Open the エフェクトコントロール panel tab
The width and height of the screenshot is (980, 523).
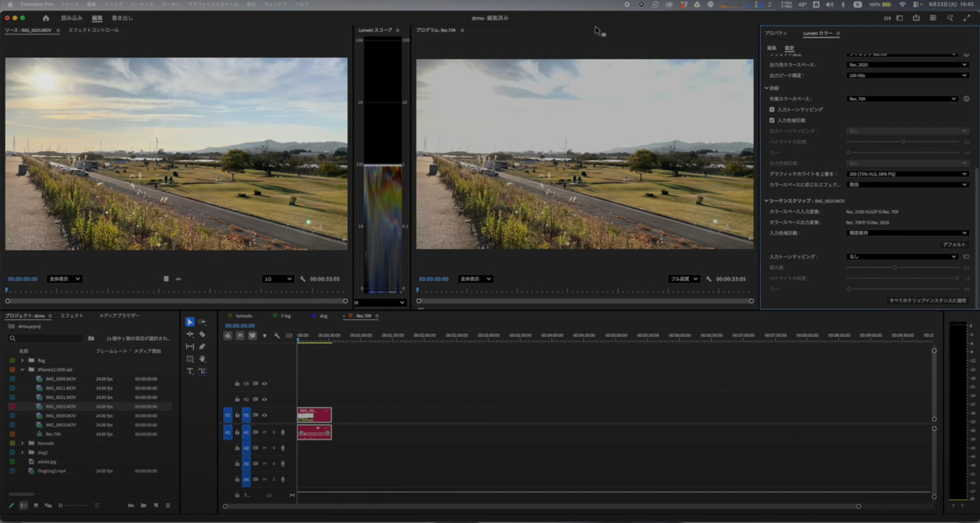pyautogui.click(x=93, y=31)
